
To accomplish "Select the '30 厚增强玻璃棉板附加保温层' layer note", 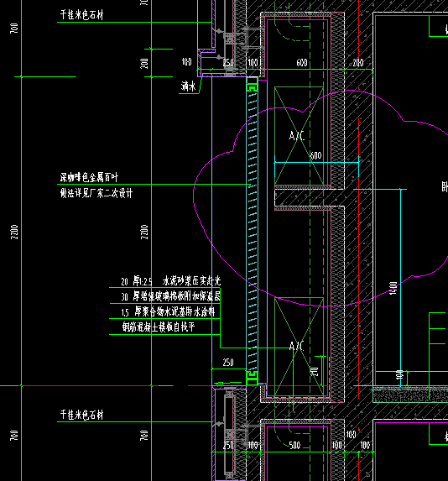I will [x=171, y=296].
